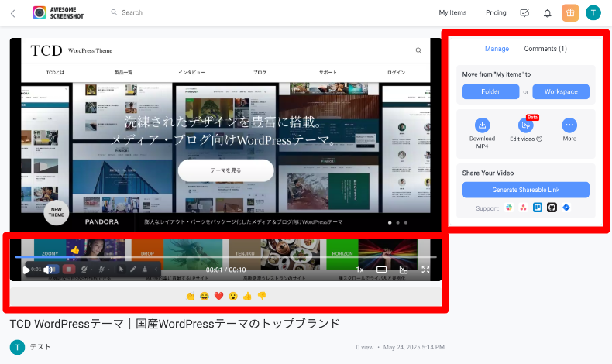
Task: Choose the GitHub share icon
Action: coord(552,208)
